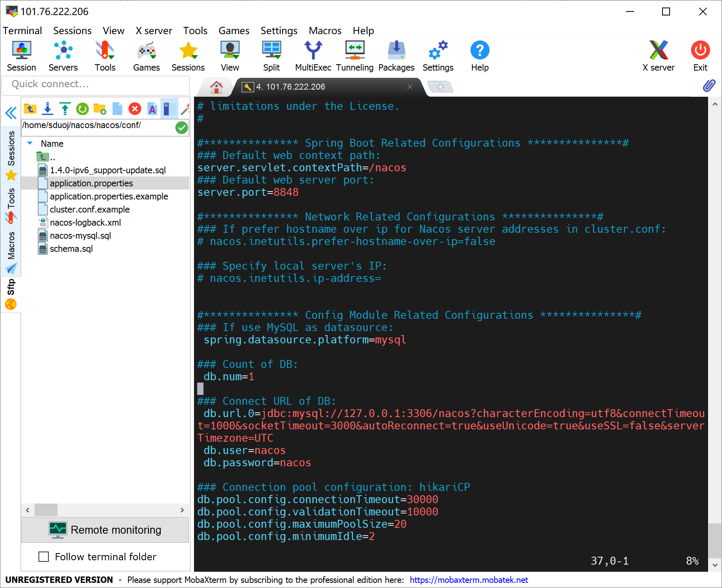Delete the selected remote file
The image size is (722, 588).
(x=134, y=109)
